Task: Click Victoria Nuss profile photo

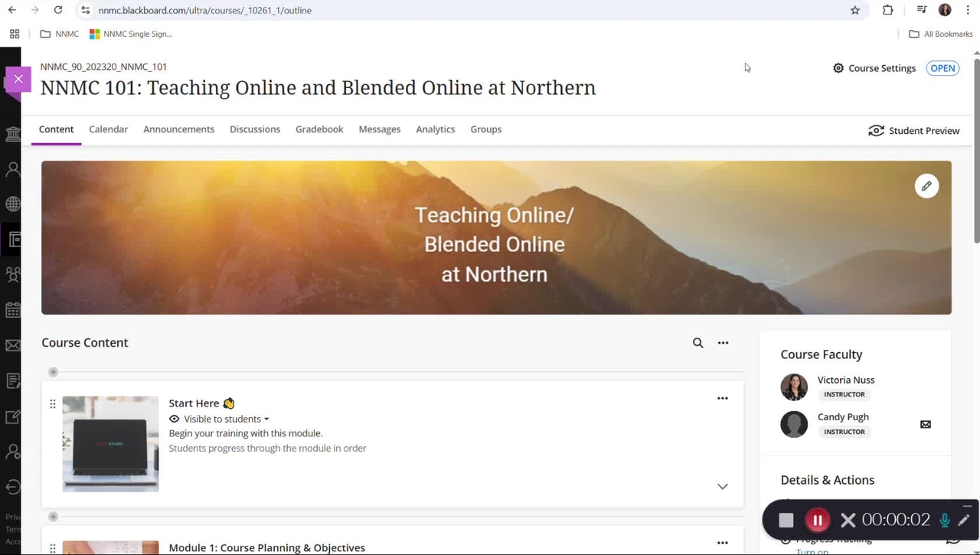Action: [x=794, y=387]
